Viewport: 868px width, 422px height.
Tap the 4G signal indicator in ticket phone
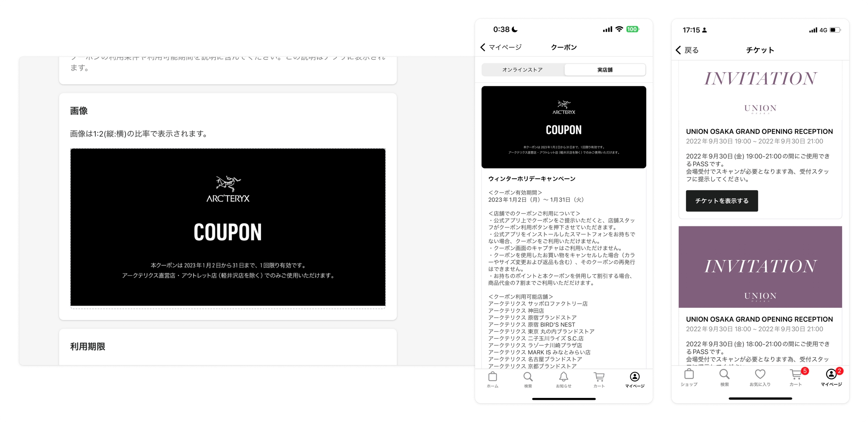[823, 30]
